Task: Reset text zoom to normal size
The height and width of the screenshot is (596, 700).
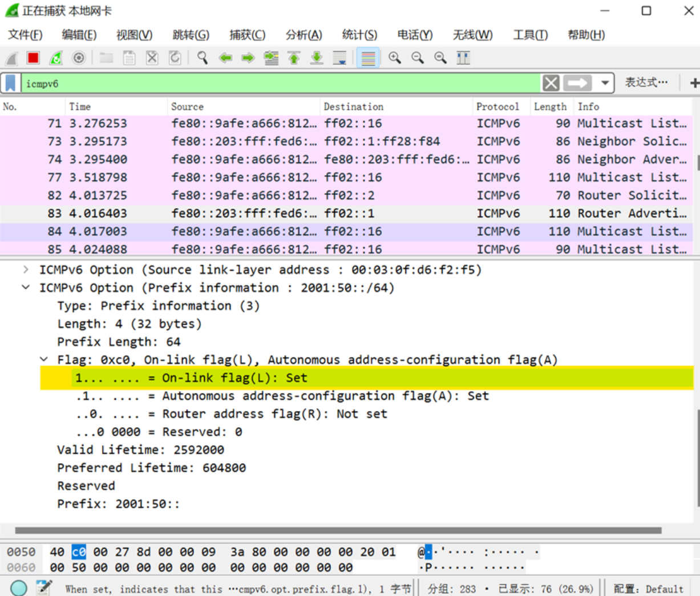Action: pos(440,58)
